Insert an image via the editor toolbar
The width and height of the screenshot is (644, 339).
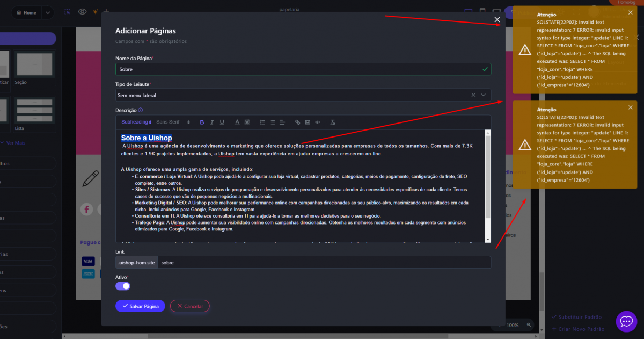tap(308, 122)
